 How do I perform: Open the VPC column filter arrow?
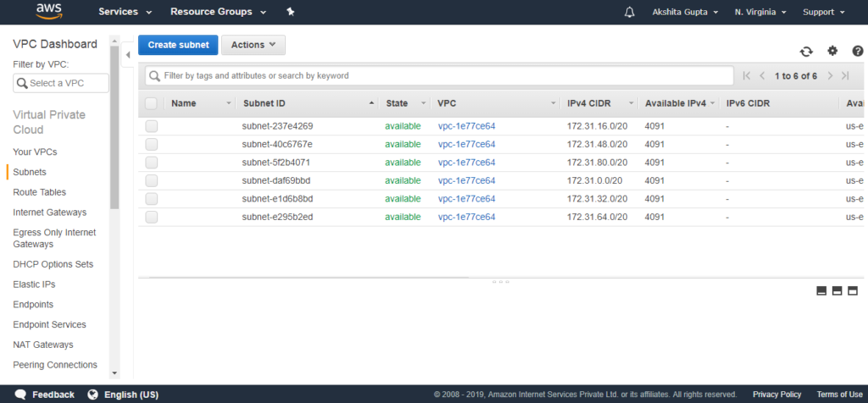tap(553, 103)
